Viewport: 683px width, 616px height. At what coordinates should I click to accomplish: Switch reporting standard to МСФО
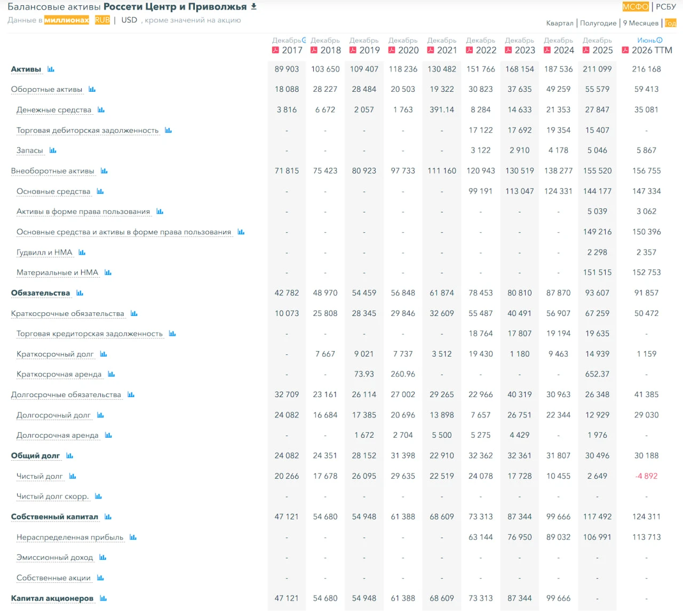[x=636, y=7]
